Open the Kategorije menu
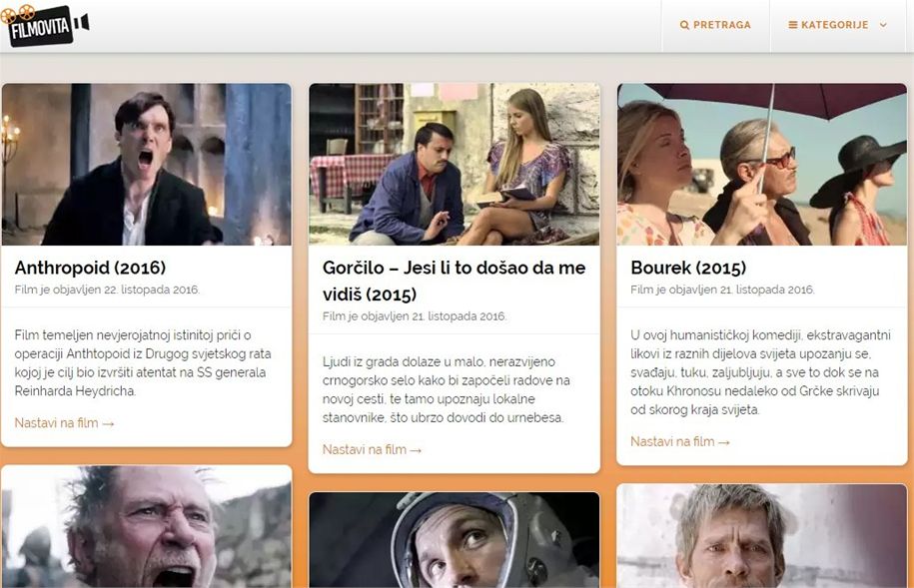The height and width of the screenshot is (588, 914). (838, 25)
